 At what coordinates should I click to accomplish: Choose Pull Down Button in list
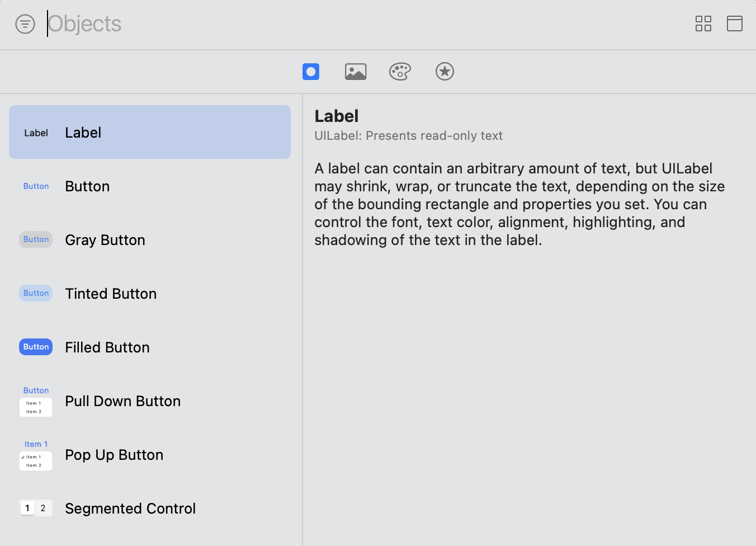pyautogui.click(x=150, y=401)
